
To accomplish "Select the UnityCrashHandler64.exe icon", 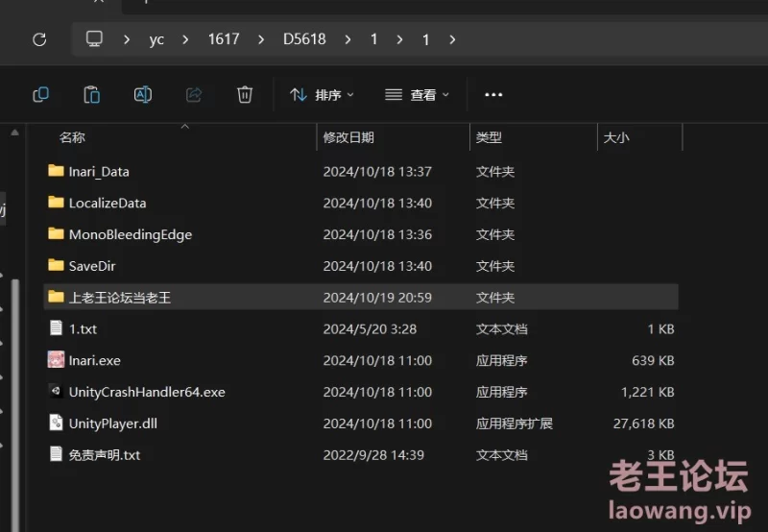I will pos(56,391).
